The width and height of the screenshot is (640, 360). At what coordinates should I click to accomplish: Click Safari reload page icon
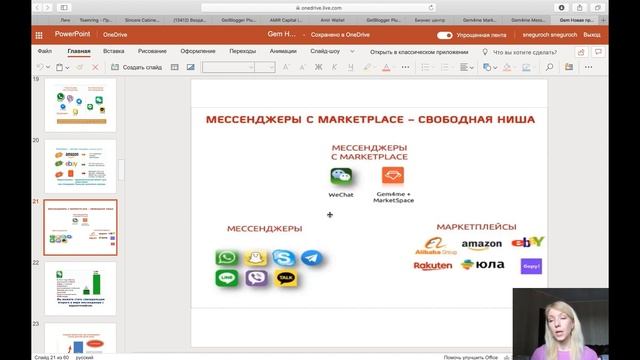[431, 8]
